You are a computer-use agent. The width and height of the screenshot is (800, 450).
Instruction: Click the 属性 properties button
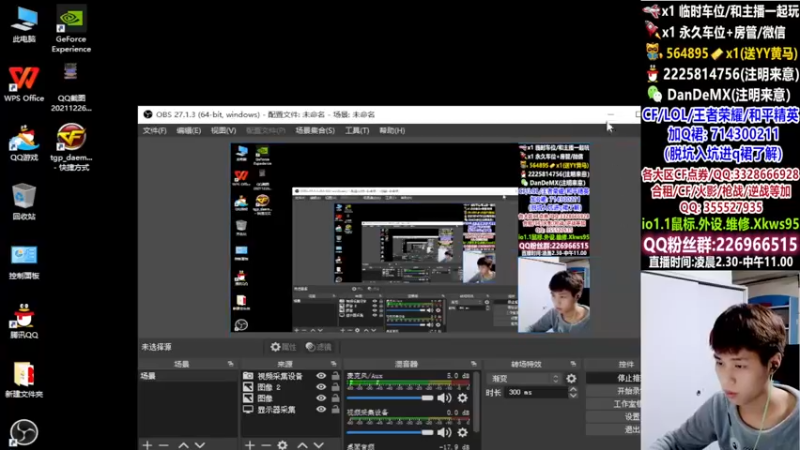click(283, 347)
